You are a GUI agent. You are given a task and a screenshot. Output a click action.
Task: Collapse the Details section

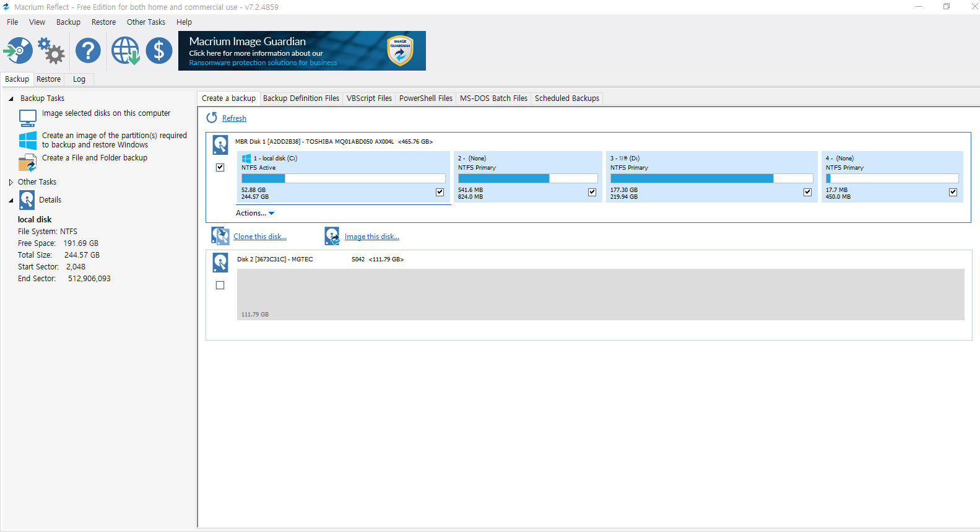[11, 200]
